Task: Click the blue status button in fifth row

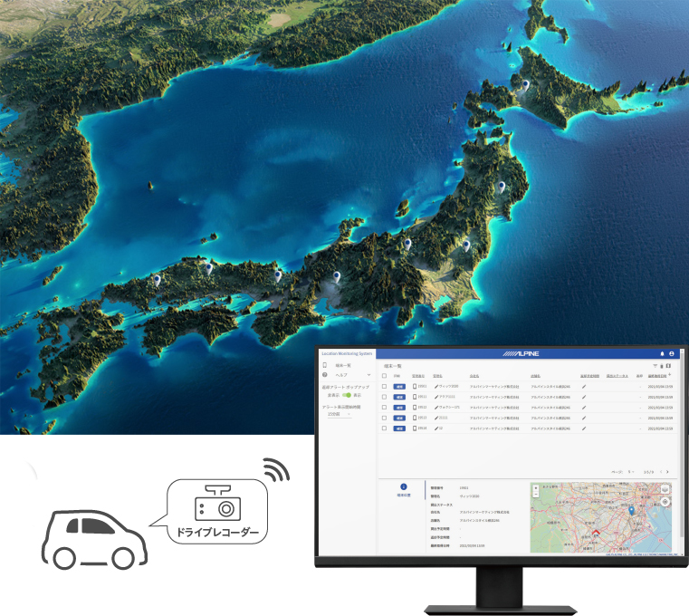Action: [399, 428]
